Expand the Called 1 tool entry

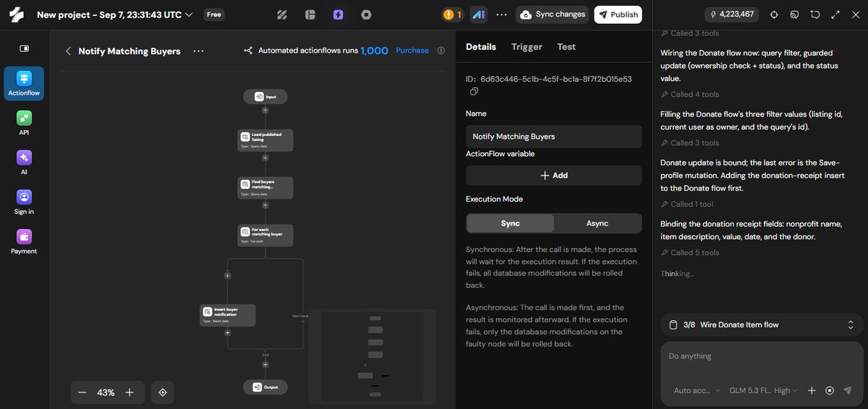(687, 204)
